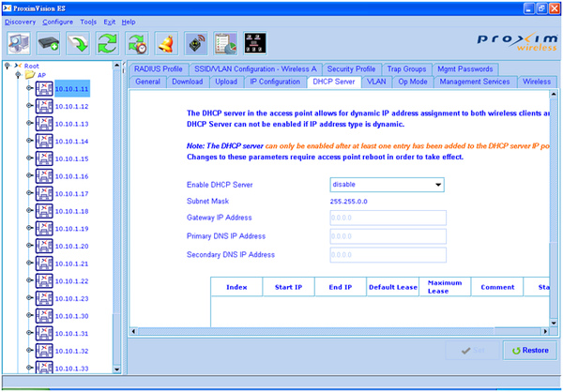The image size is (563, 392).
Task: Click device icon beside 10.10.1.19
Action: [44, 228]
